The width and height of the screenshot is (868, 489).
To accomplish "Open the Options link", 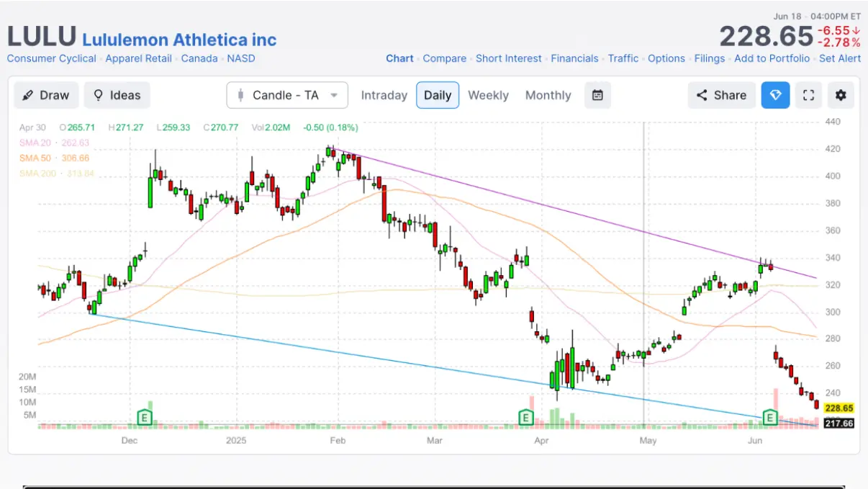I will (666, 58).
